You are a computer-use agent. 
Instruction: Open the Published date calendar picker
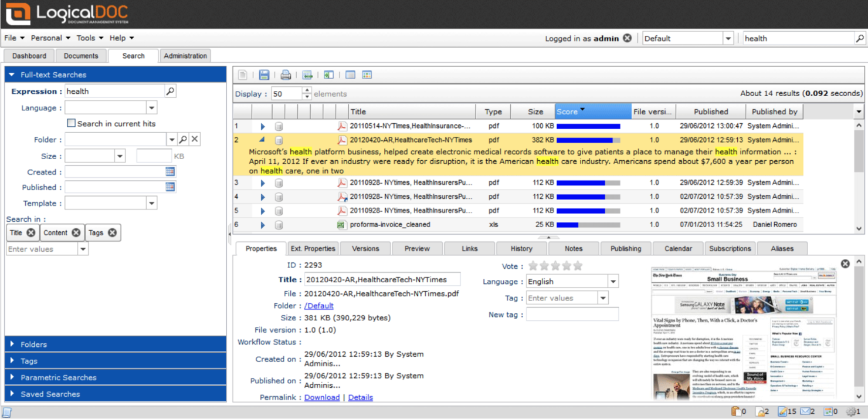170,187
